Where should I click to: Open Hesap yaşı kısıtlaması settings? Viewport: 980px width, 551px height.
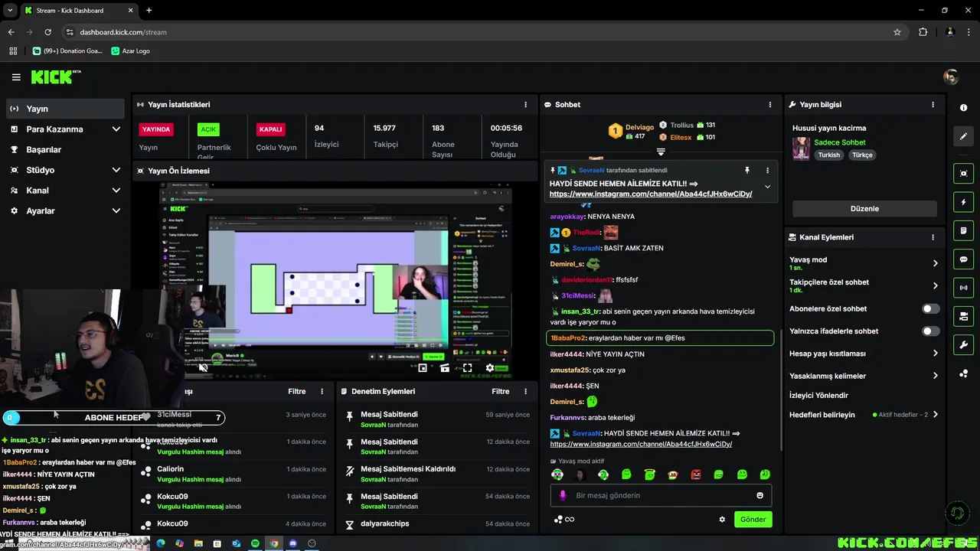864,354
